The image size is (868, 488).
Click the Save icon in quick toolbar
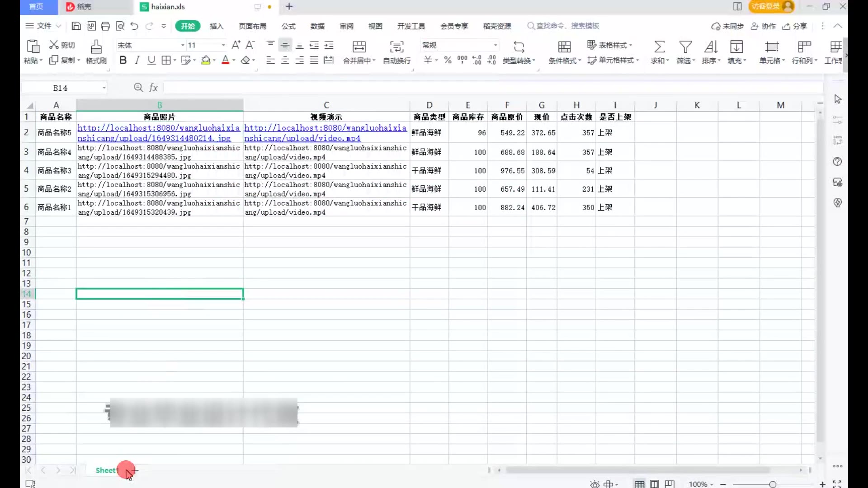76,26
